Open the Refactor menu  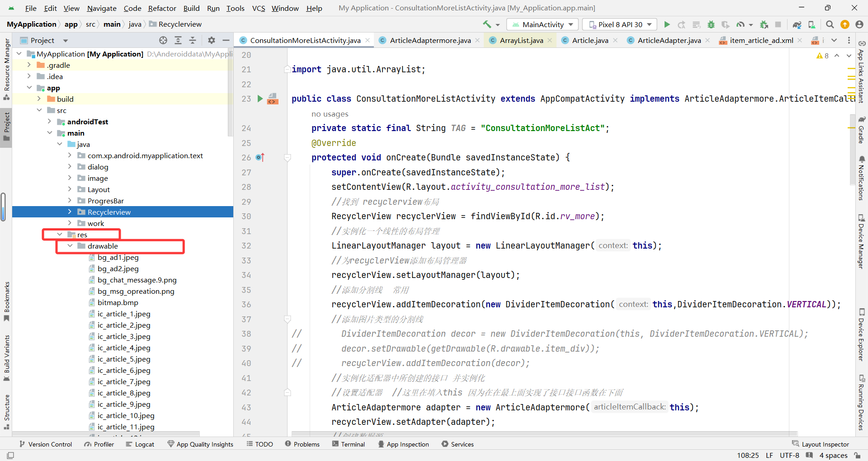pyautogui.click(x=162, y=8)
